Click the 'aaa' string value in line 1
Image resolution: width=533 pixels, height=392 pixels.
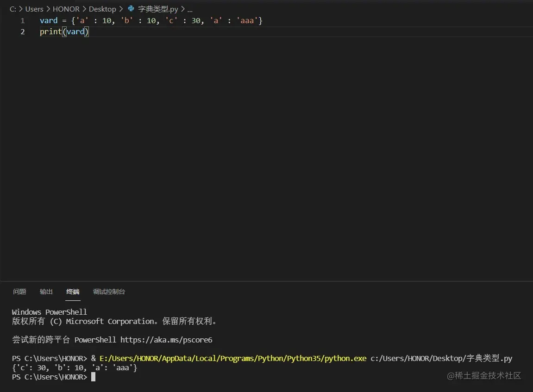pos(247,21)
